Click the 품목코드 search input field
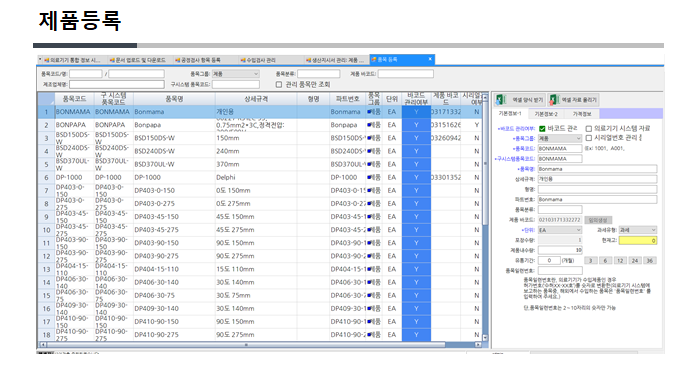 [86, 74]
